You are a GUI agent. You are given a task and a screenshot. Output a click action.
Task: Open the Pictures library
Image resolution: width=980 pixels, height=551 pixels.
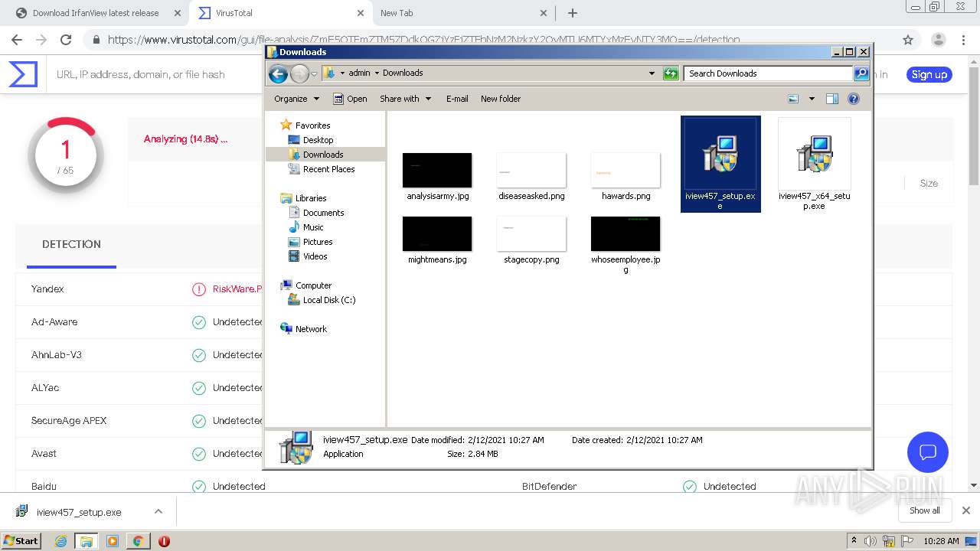[x=318, y=242]
